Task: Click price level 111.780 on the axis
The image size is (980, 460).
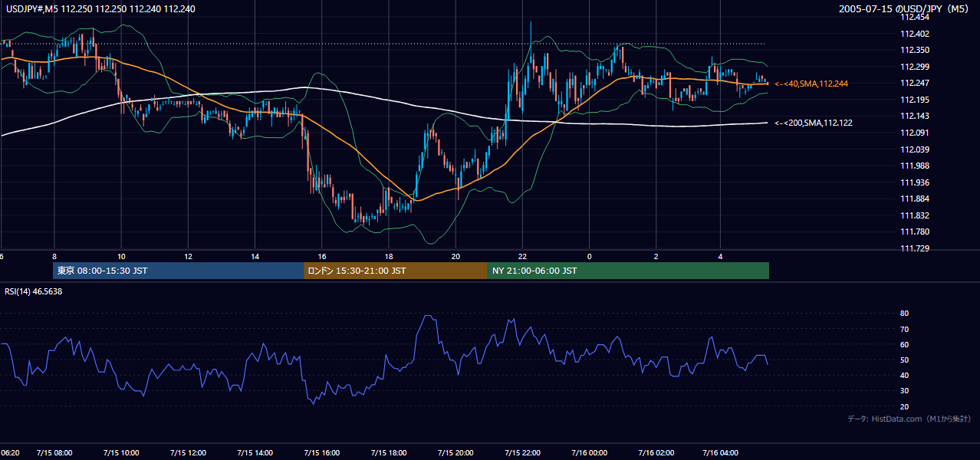Action: [914, 232]
